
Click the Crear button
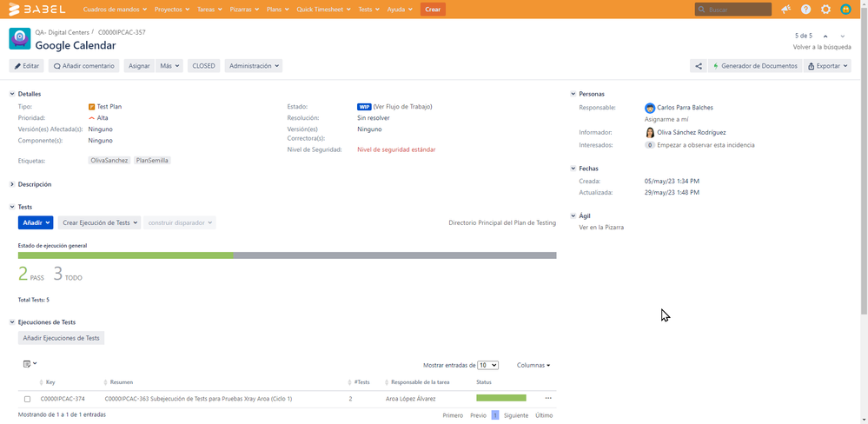[433, 10]
